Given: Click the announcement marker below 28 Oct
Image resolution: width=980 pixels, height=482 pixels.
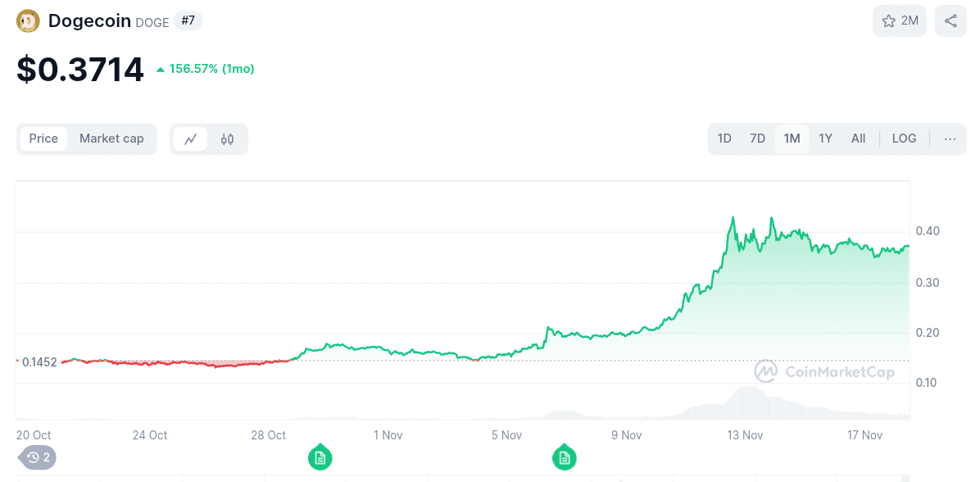Looking at the screenshot, I should [x=320, y=457].
